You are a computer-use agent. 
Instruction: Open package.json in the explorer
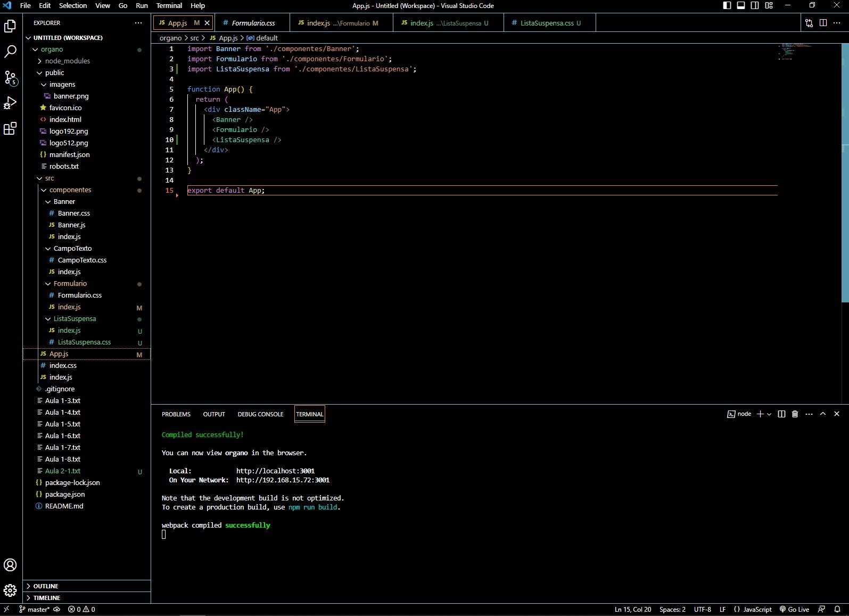point(87,494)
